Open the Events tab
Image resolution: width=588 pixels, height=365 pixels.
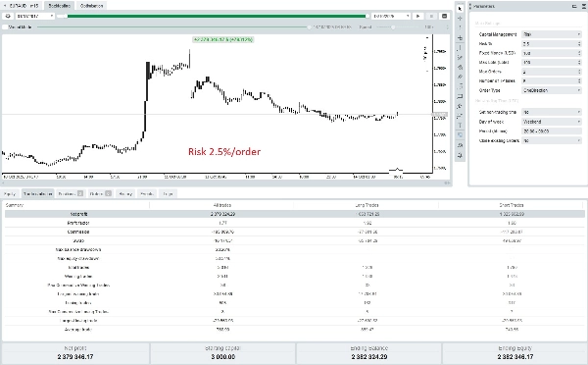pyautogui.click(x=147, y=193)
